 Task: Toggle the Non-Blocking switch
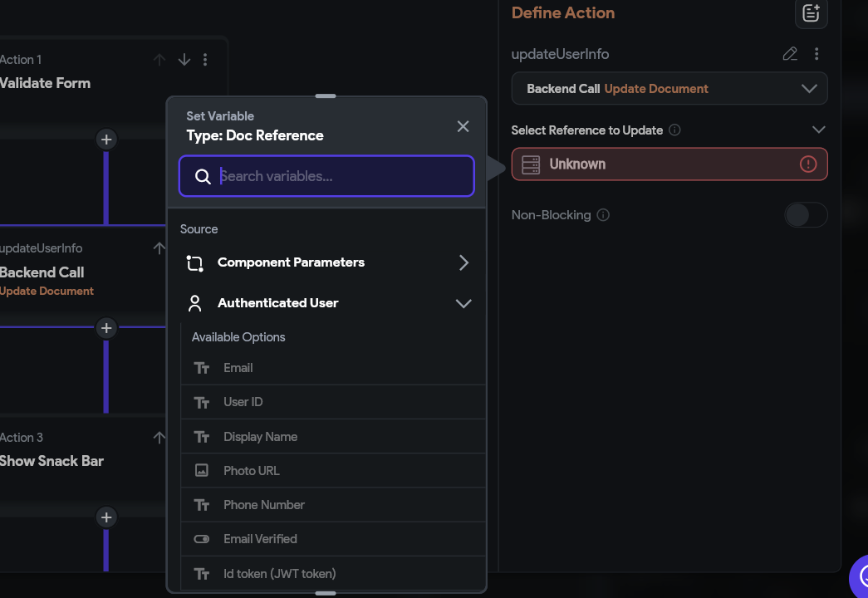point(806,215)
